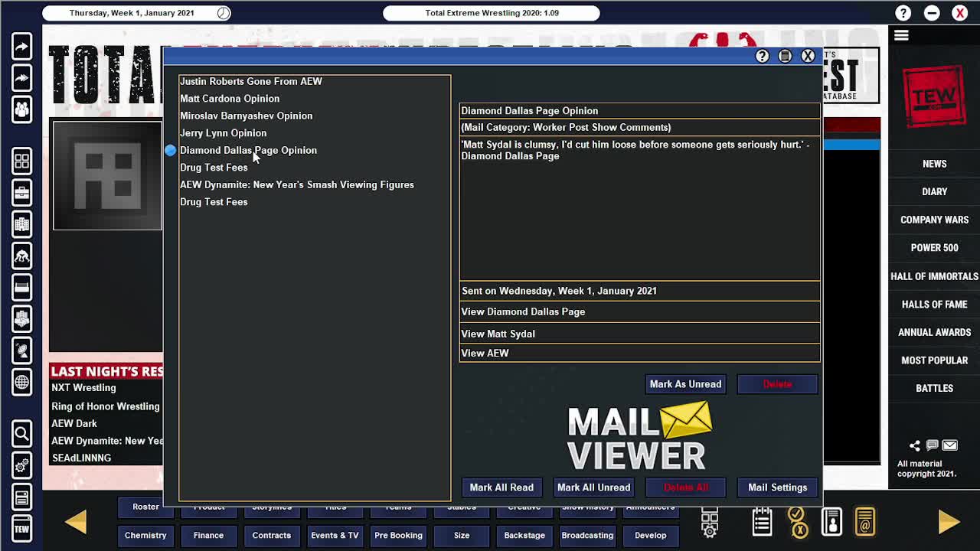Click Mark All Read button
Image resolution: width=980 pixels, height=551 pixels.
click(x=501, y=487)
